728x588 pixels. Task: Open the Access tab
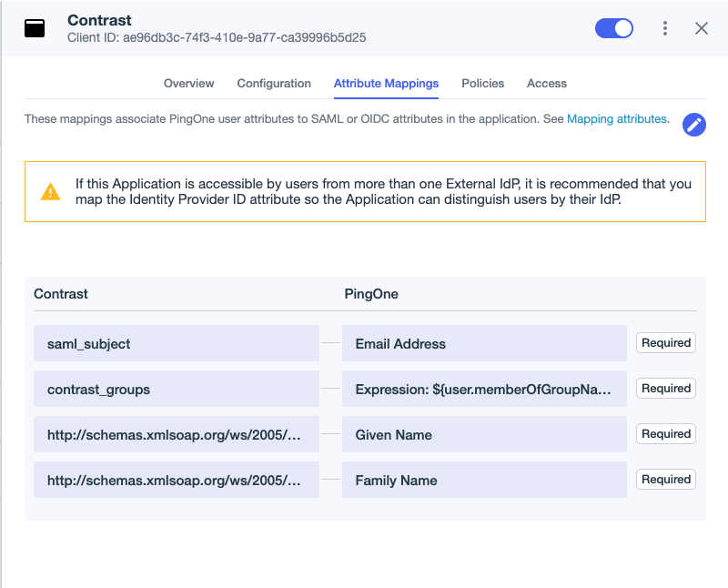pyautogui.click(x=547, y=83)
